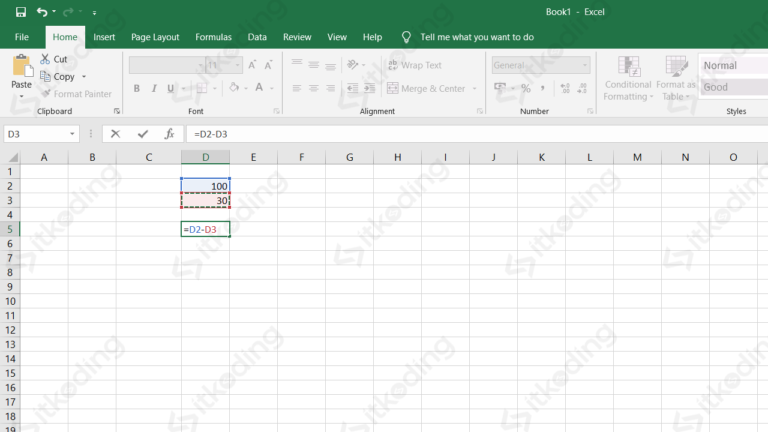
Task: Click Merge & Center
Action: (426, 88)
